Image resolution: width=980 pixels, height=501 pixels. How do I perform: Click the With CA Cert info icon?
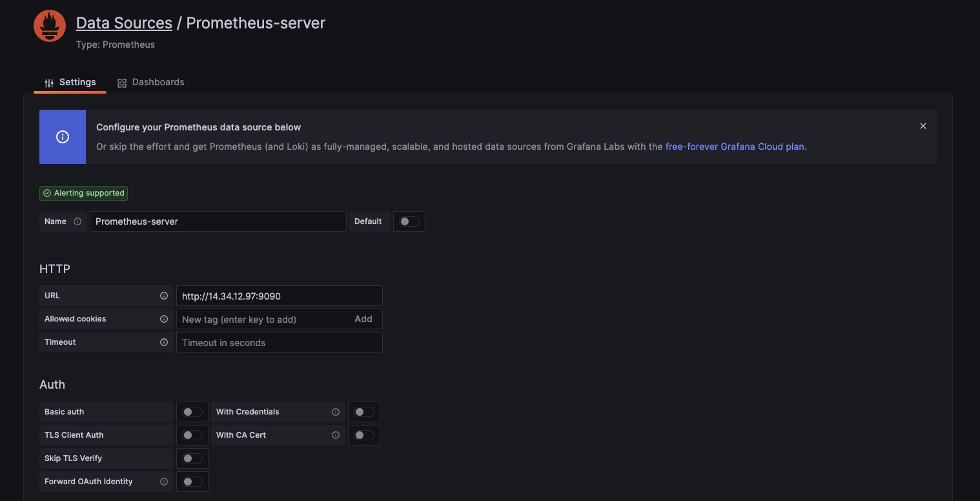(336, 435)
